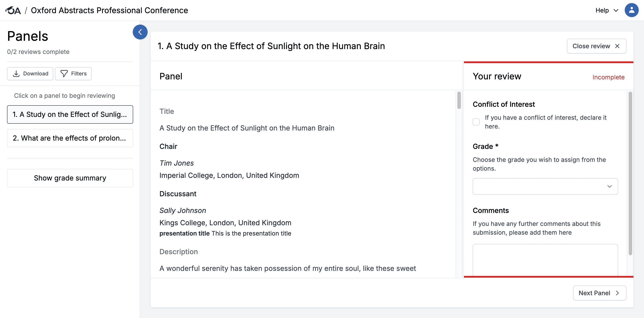Click the X icon in Close review

pyautogui.click(x=617, y=46)
